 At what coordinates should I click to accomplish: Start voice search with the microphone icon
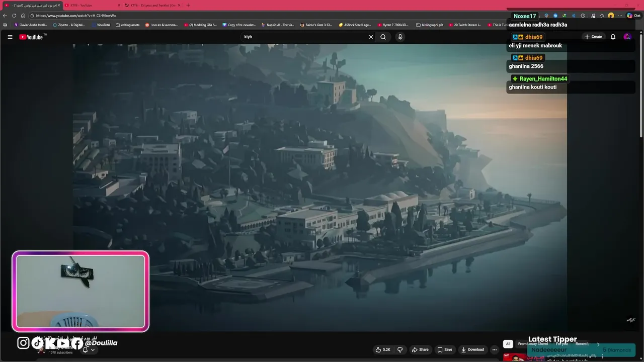(400, 37)
